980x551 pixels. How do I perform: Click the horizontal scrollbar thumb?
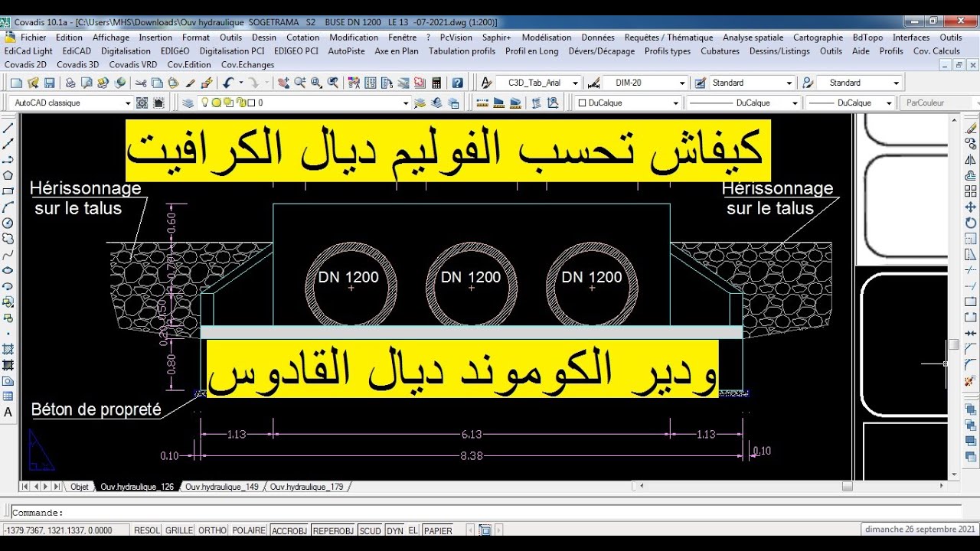(847, 487)
